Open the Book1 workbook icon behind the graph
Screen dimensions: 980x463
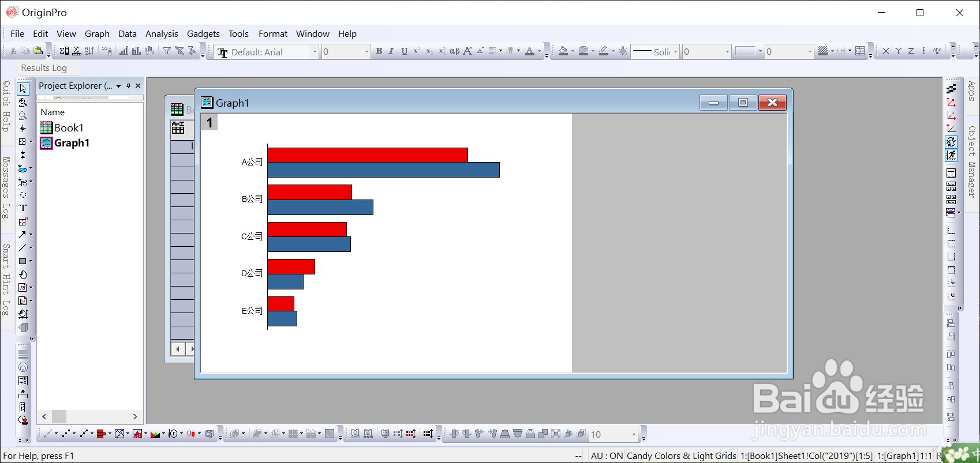coord(177,109)
